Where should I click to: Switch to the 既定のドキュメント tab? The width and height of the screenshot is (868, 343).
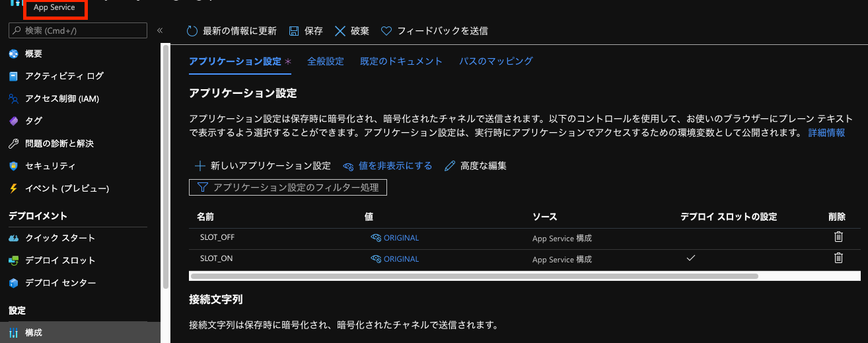click(401, 61)
